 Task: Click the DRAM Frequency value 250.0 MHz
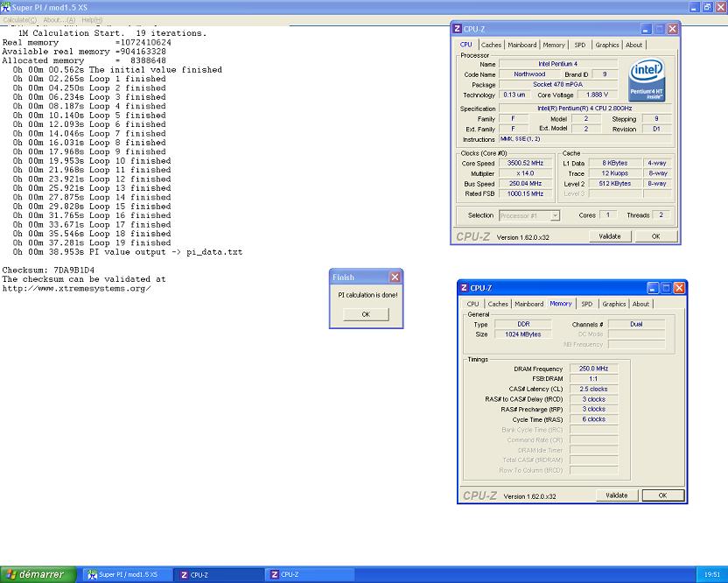(593, 369)
